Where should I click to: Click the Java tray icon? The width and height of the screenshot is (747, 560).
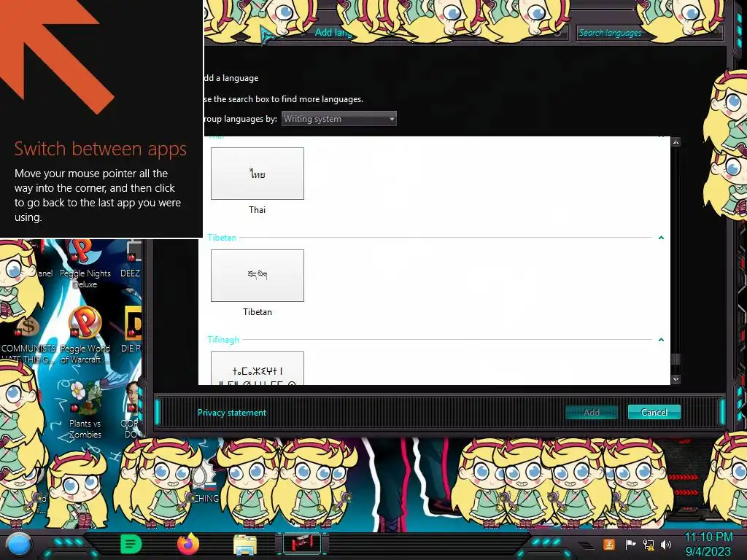pos(609,544)
